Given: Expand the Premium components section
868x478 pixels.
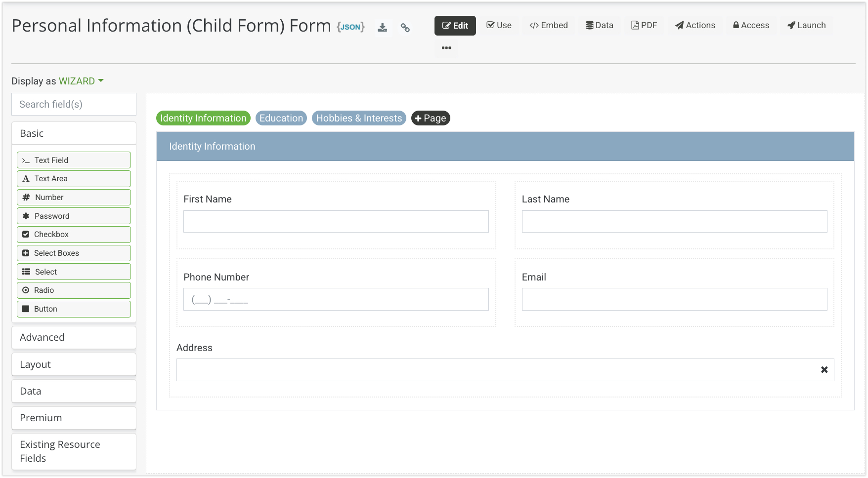Looking at the screenshot, I should point(74,418).
